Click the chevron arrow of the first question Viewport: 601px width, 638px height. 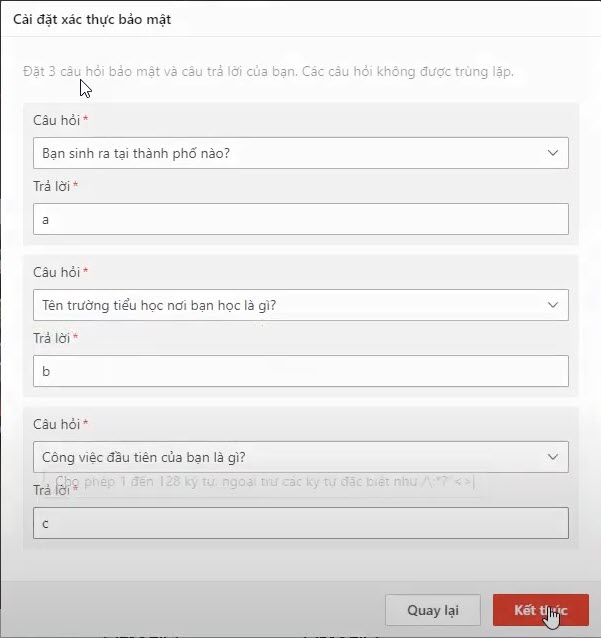pos(553,153)
